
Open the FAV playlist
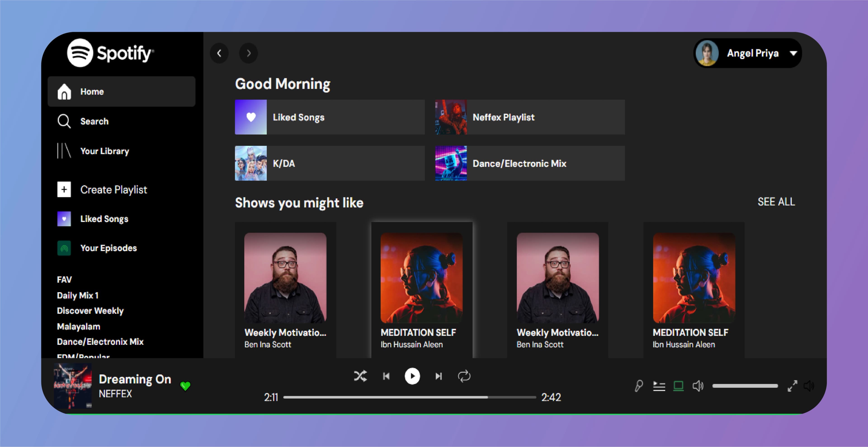click(64, 280)
